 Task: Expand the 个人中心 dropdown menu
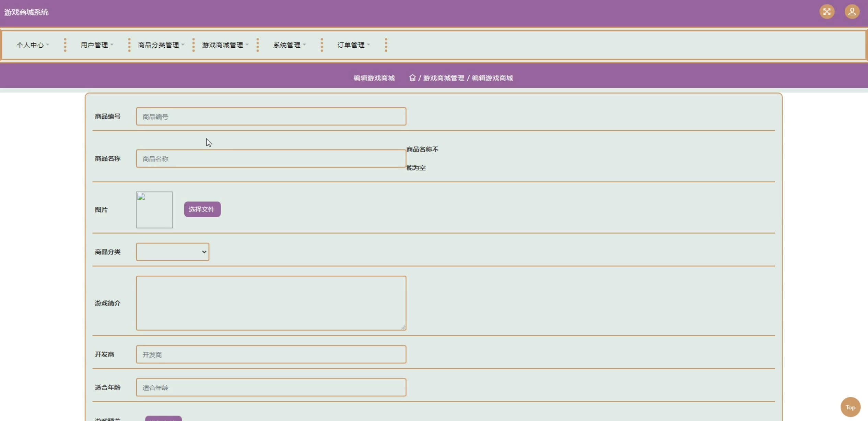click(x=33, y=45)
